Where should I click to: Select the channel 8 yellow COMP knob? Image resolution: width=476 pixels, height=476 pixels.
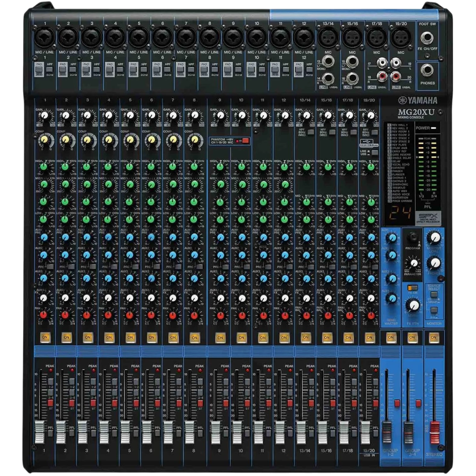click(195, 140)
